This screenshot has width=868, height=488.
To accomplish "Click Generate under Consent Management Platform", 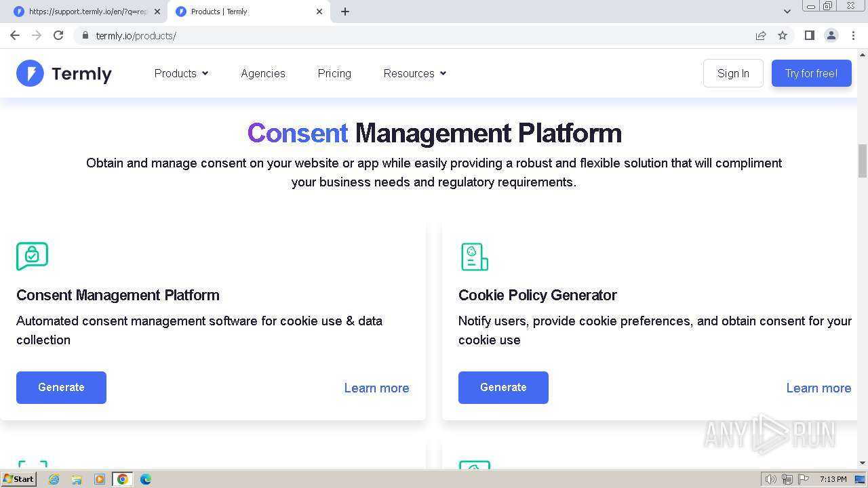I will pyautogui.click(x=61, y=388).
